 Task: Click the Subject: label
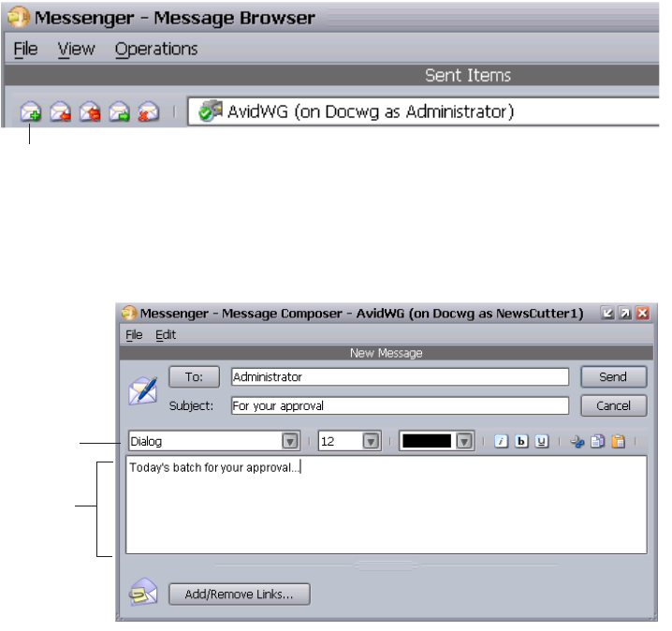tap(191, 406)
